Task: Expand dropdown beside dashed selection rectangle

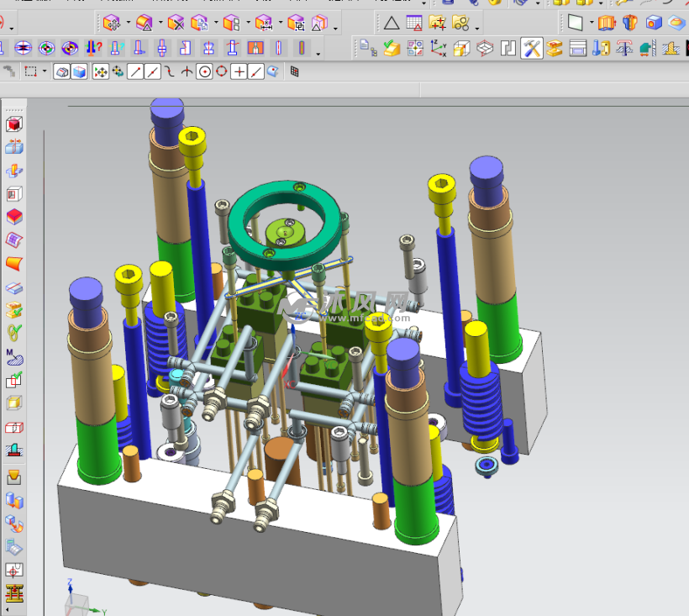Action: [45, 72]
